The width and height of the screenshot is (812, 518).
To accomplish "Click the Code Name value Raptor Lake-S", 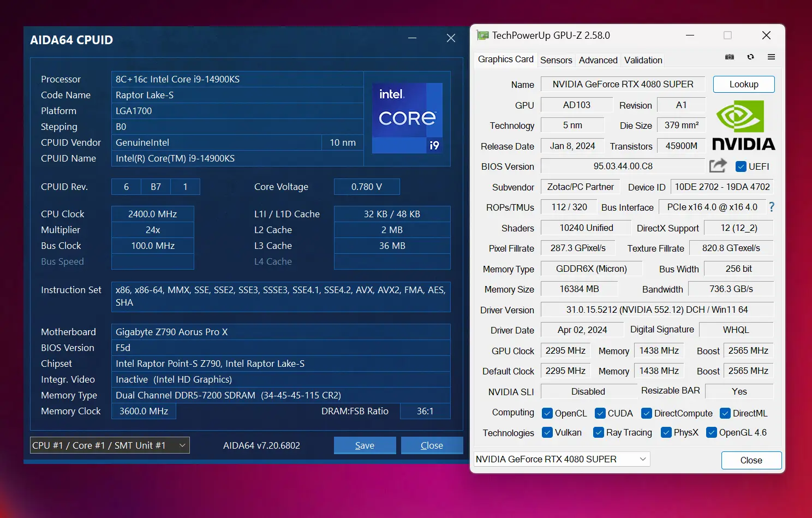I will pyautogui.click(x=237, y=95).
